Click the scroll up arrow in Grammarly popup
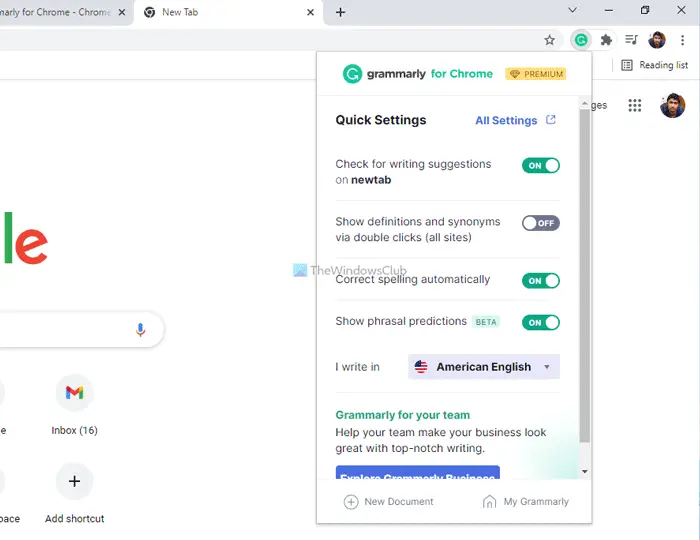The height and width of the screenshot is (540, 700). click(584, 103)
